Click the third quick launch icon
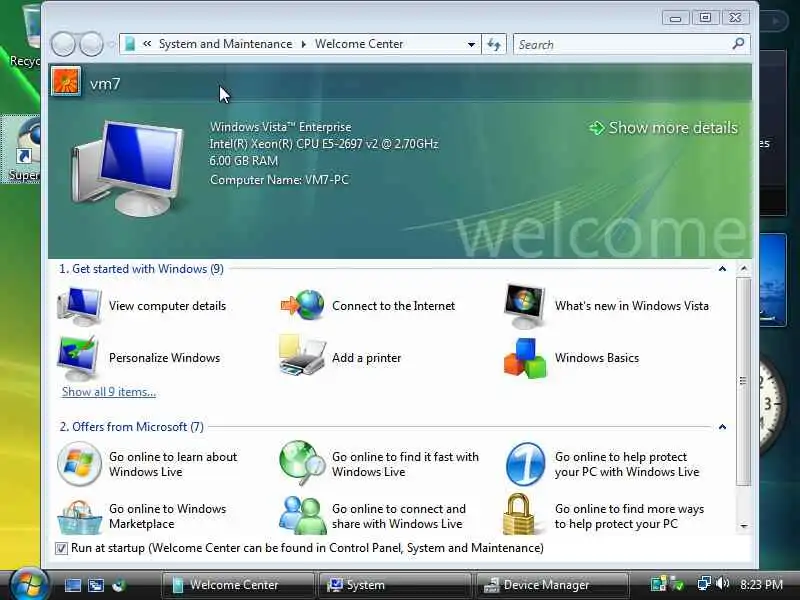The height and width of the screenshot is (600, 800). [119, 585]
